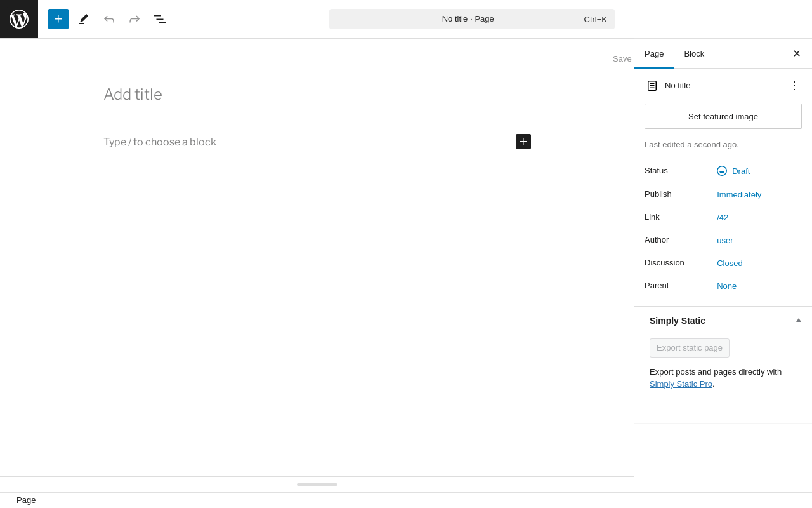Select the pencil Tools button

point(84,19)
